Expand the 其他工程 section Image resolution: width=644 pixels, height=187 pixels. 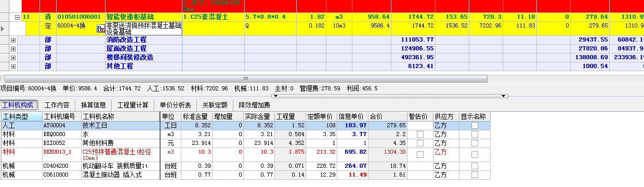click(14, 66)
